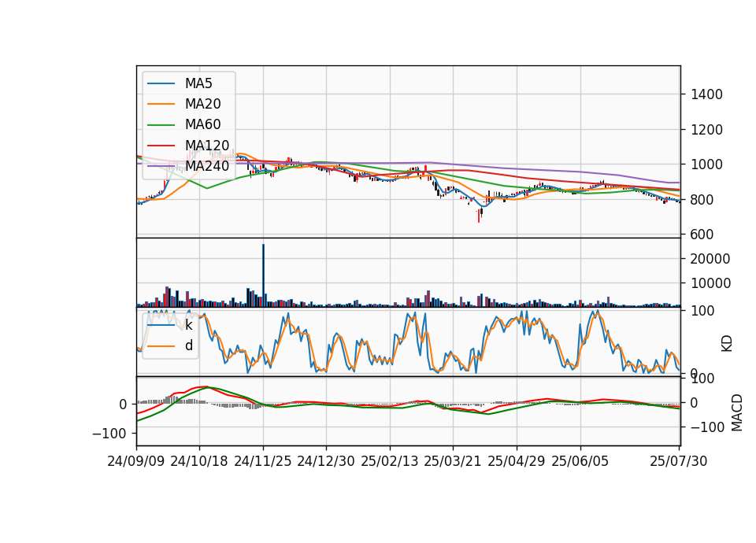Click the 25/03/21 date tick label
Image resolution: width=756 pixels, height=543 pixels.
[453, 461]
